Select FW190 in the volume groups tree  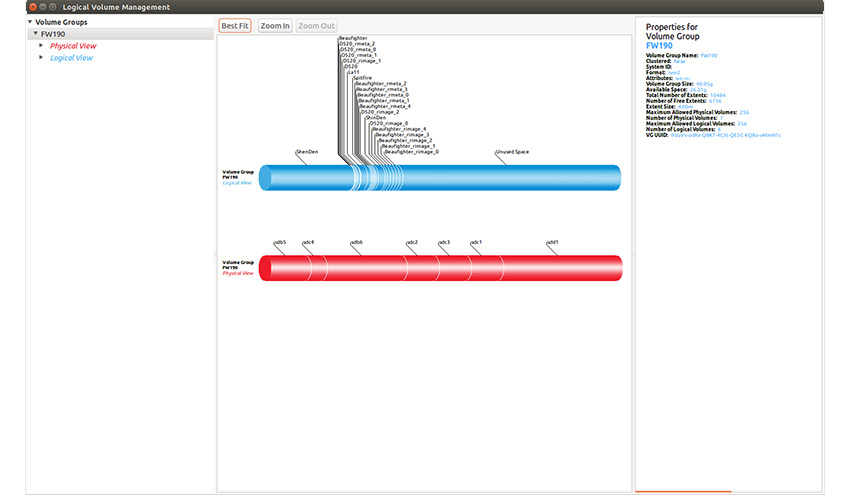(x=54, y=34)
